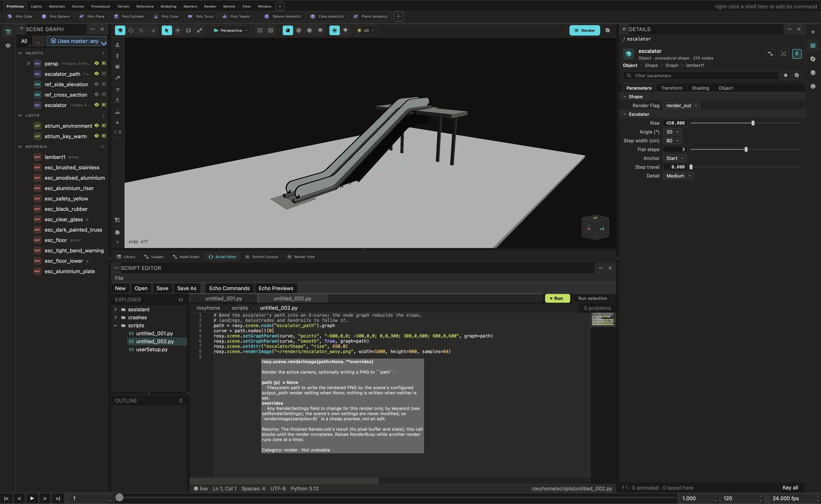The height and width of the screenshot is (504, 821).
Task: Open the Angle dropdown showing 30
Action: tap(672, 132)
